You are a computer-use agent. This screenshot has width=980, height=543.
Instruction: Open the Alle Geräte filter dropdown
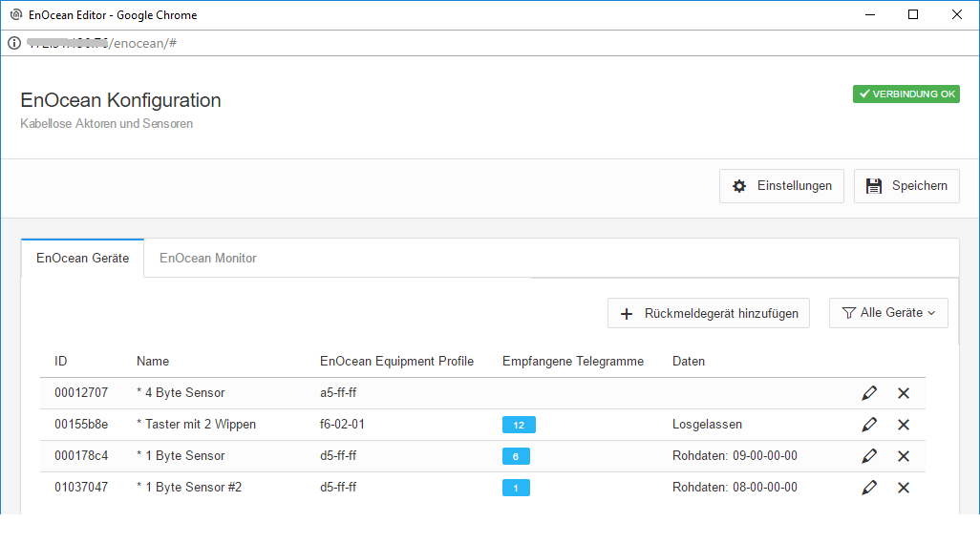(x=888, y=313)
